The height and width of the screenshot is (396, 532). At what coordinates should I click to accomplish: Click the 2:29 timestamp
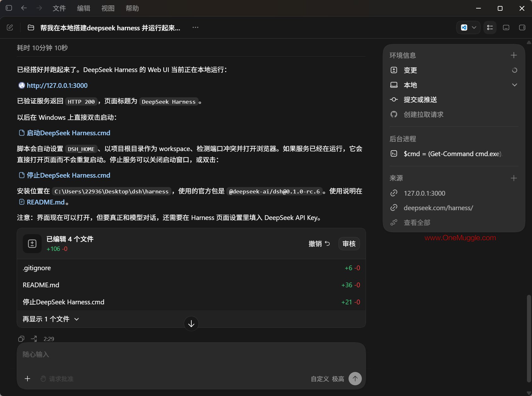point(49,339)
